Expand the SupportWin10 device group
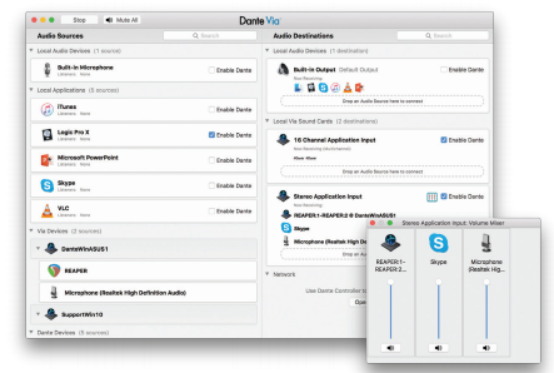The width and height of the screenshot is (554, 373). pos(38,314)
